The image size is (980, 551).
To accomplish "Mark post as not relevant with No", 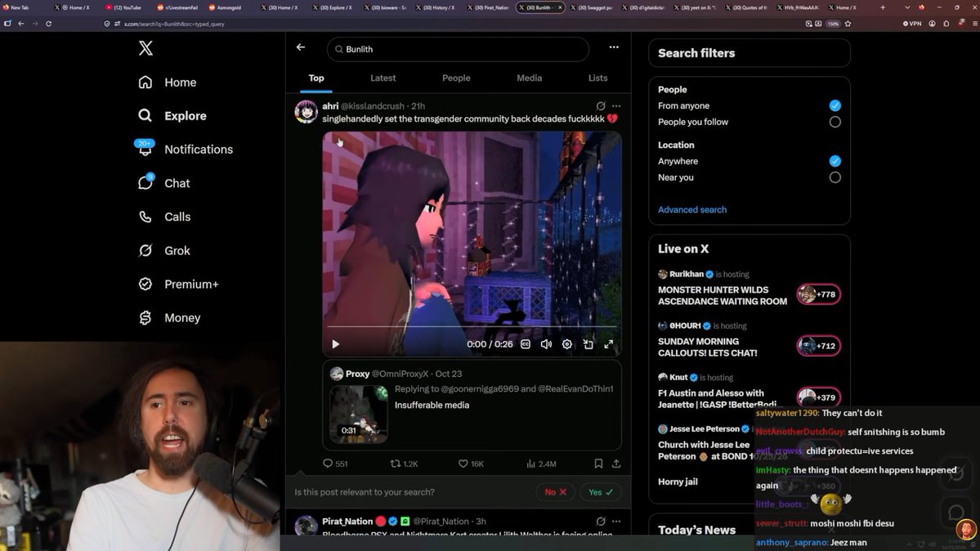I will click(x=555, y=492).
